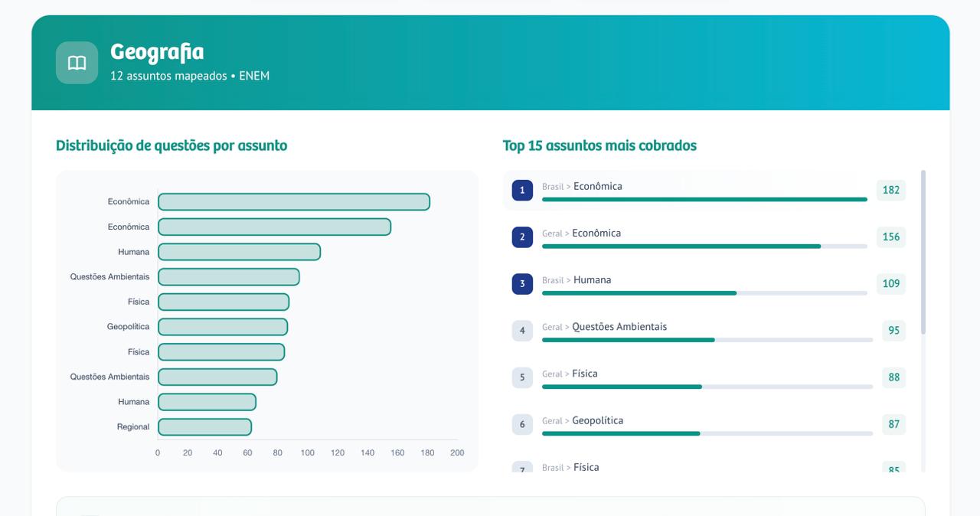The width and height of the screenshot is (980, 516).
Task: Click the 156 question count badge
Action: click(890, 237)
